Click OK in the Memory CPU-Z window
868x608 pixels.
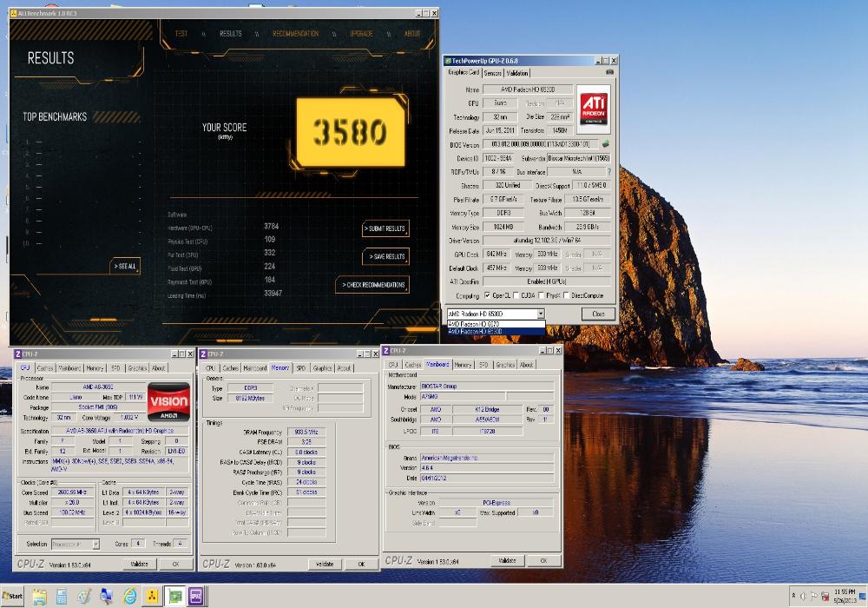[361, 565]
